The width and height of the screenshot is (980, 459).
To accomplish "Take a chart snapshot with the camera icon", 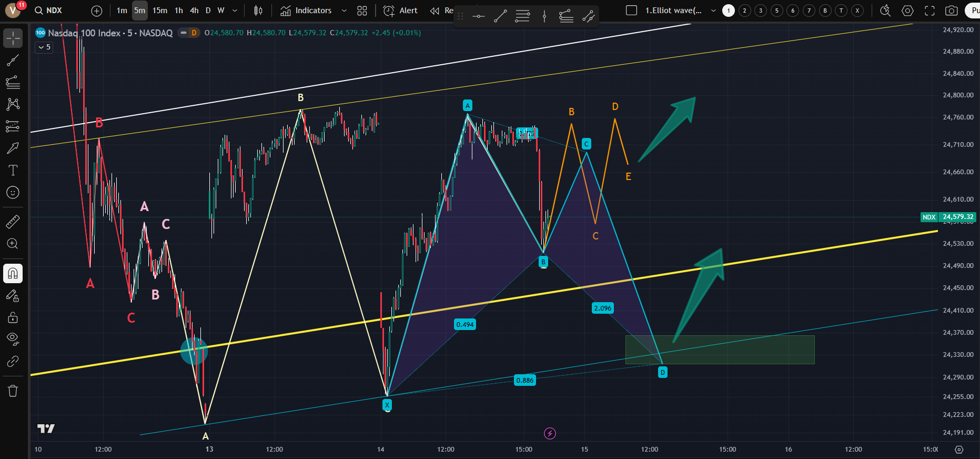I will coord(951,11).
